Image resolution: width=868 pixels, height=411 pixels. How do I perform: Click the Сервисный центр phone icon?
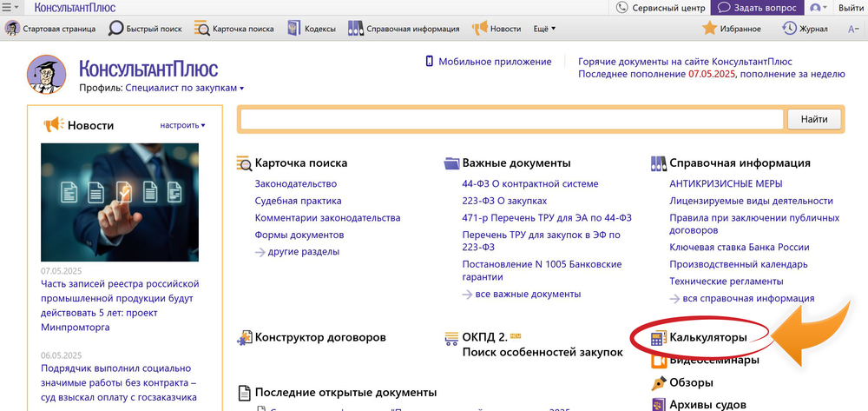622,8
